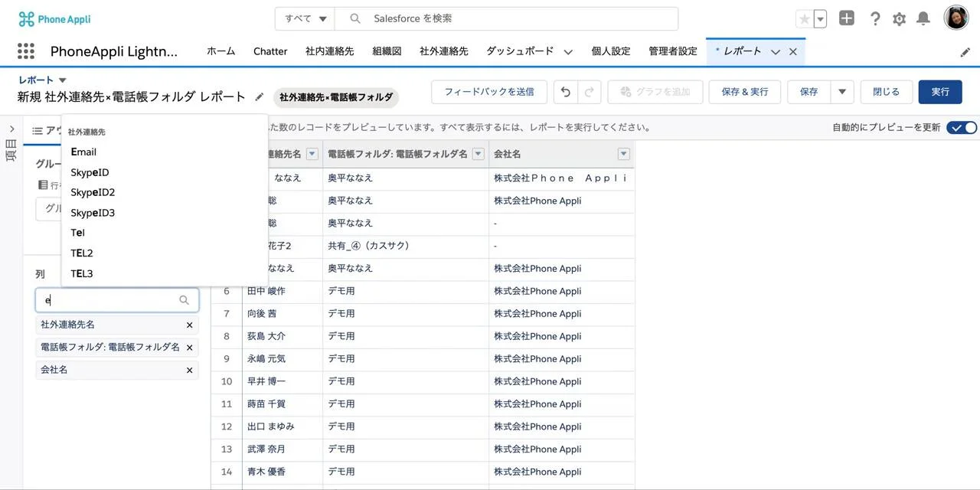Screen dimensions: 980x490
Task: Open 社外連絡先名 column header menu
Action: pyautogui.click(x=312, y=154)
